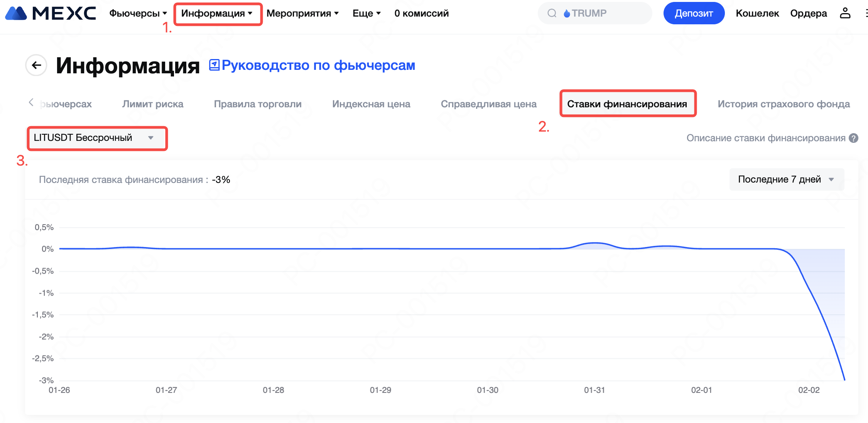The image size is (868, 423).
Task: Click the MEXC logo
Action: tap(50, 14)
